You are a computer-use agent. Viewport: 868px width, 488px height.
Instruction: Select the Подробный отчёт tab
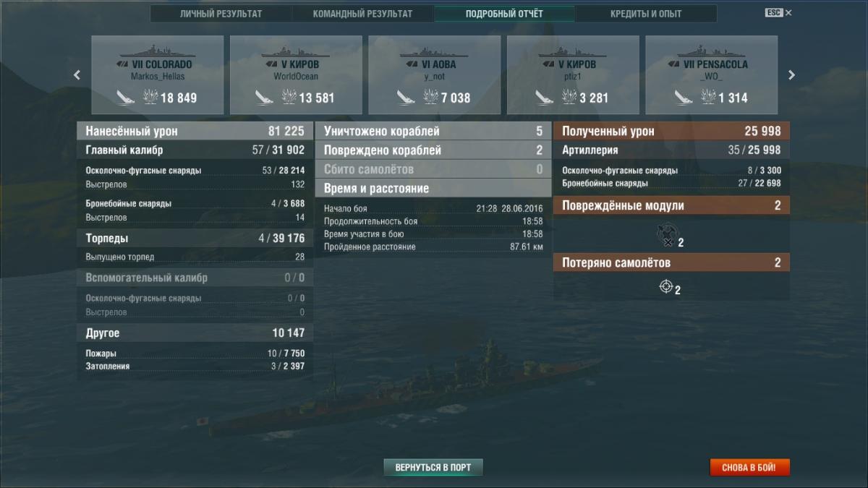tap(504, 14)
